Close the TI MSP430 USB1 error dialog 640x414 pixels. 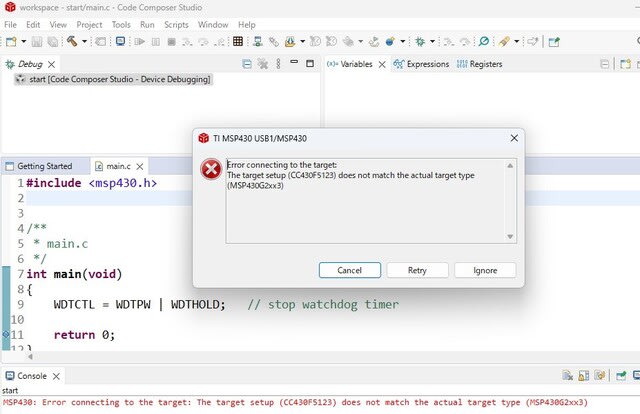514,138
